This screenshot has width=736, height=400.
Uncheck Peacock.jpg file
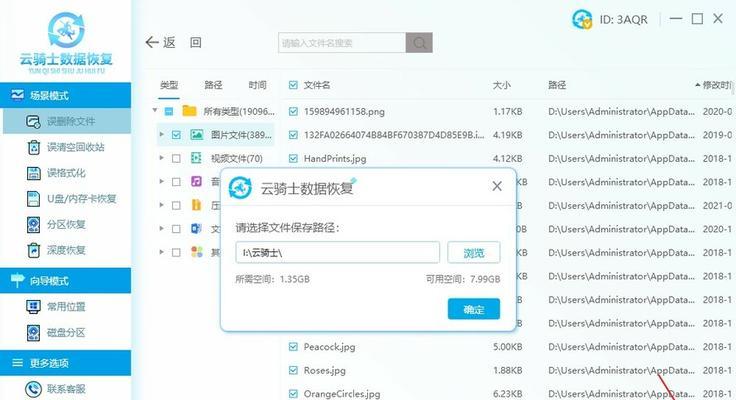pos(293,346)
